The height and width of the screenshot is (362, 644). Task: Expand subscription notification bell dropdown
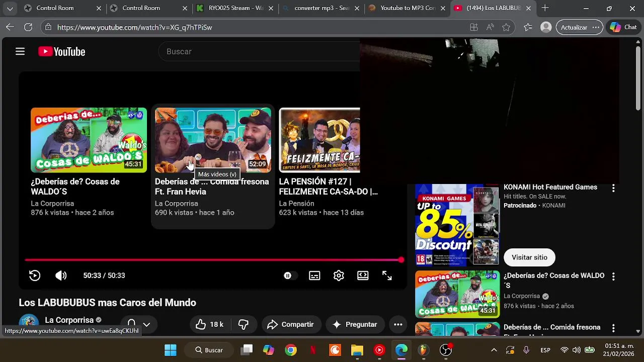138,324
